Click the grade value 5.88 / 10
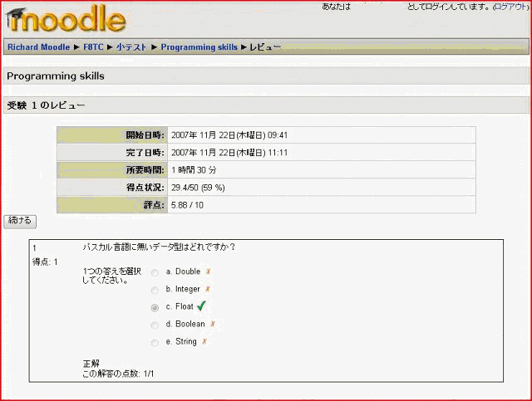Image resolution: width=532 pixels, height=401 pixels. point(187,205)
